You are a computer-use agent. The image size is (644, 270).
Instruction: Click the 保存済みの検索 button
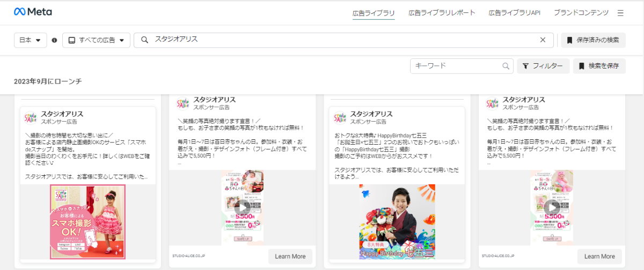pyautogui.click(x=593, y=40)
